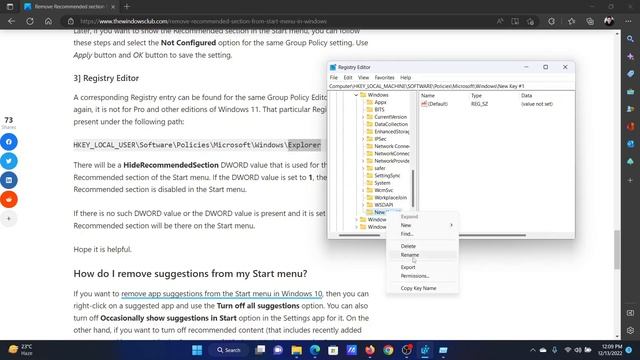Select the DataCollection registry key
Viewport: 640px width, 360px height.
[391, 124]
